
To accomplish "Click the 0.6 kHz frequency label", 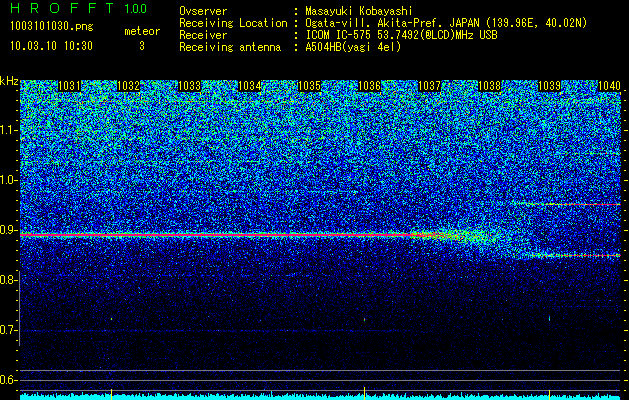I will point(9,380).
